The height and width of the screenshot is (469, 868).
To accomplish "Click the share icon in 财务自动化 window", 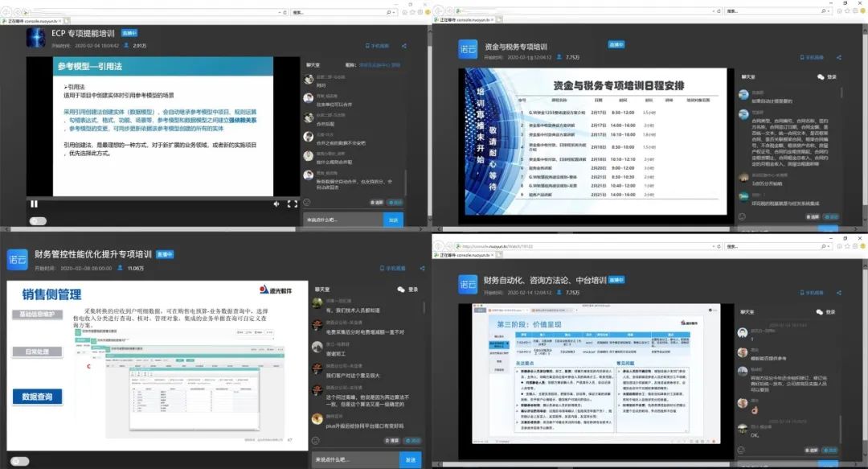I will coord(839,293).
